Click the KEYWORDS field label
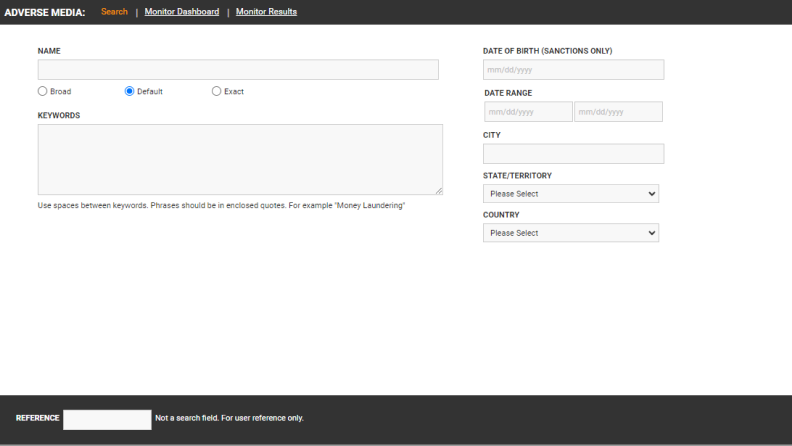This screenshot has width=792, height=446. tap(59, 115)
